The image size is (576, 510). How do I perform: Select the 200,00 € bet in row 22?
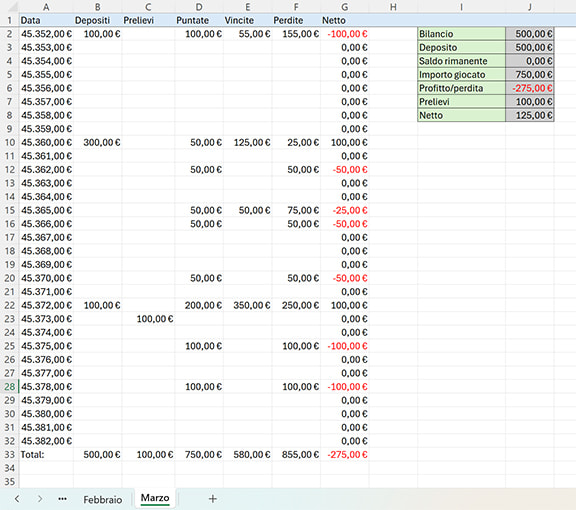click(199, 305)
